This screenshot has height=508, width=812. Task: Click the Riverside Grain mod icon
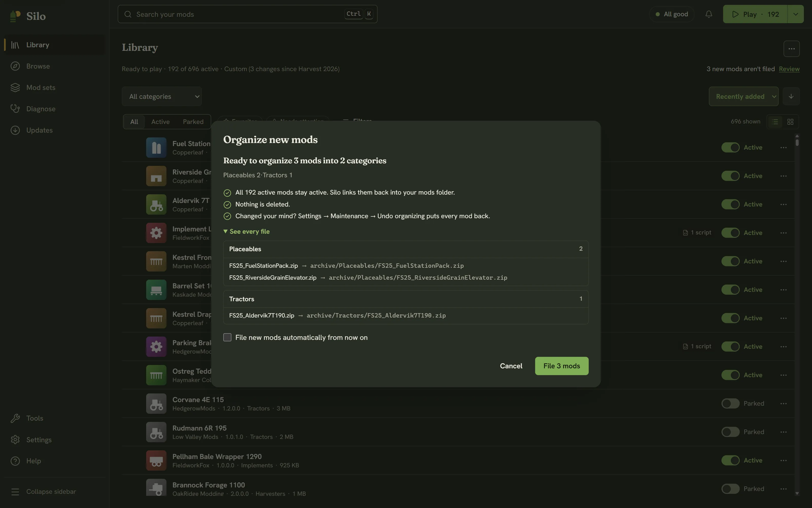pos(156,176)
